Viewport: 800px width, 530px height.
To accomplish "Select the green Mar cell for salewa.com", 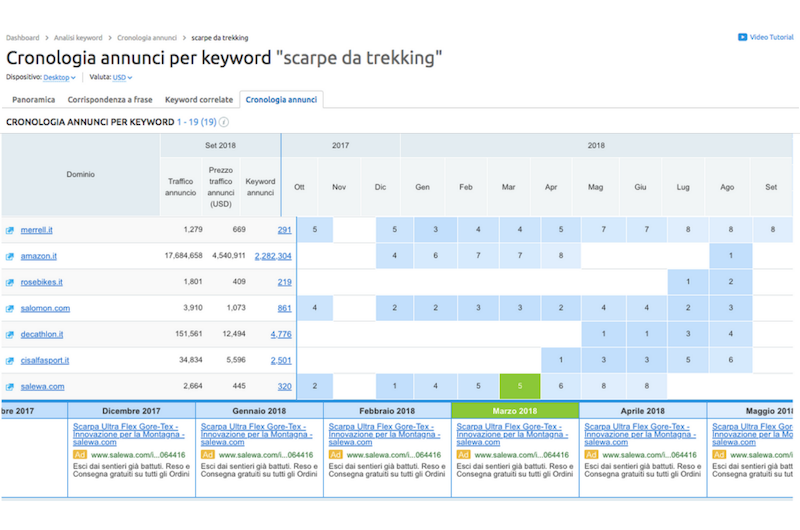I will (x=520, y=386).
